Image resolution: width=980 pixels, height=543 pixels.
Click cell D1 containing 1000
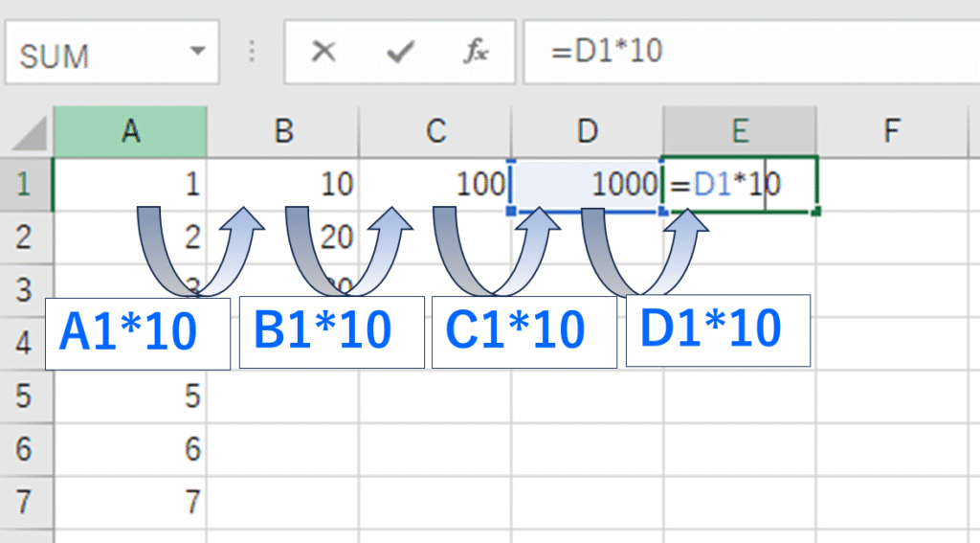tap(588, 184)
